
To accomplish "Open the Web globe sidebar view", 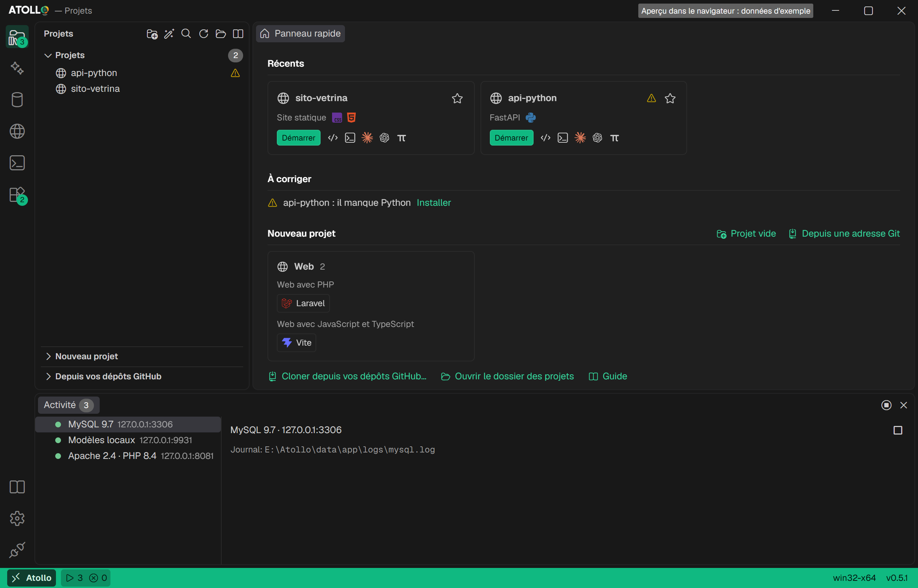I will click(17, 131).
